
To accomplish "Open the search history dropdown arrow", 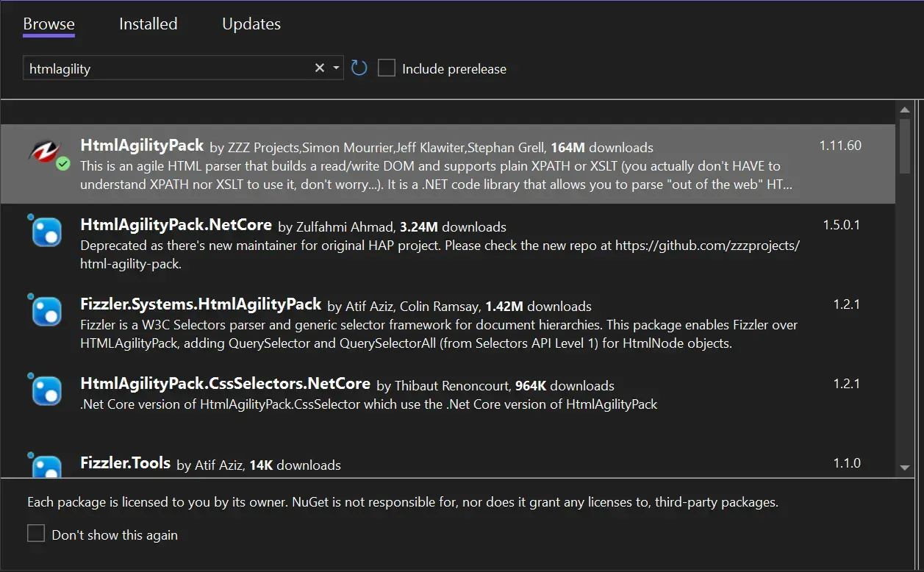I will tap(337, 68).
